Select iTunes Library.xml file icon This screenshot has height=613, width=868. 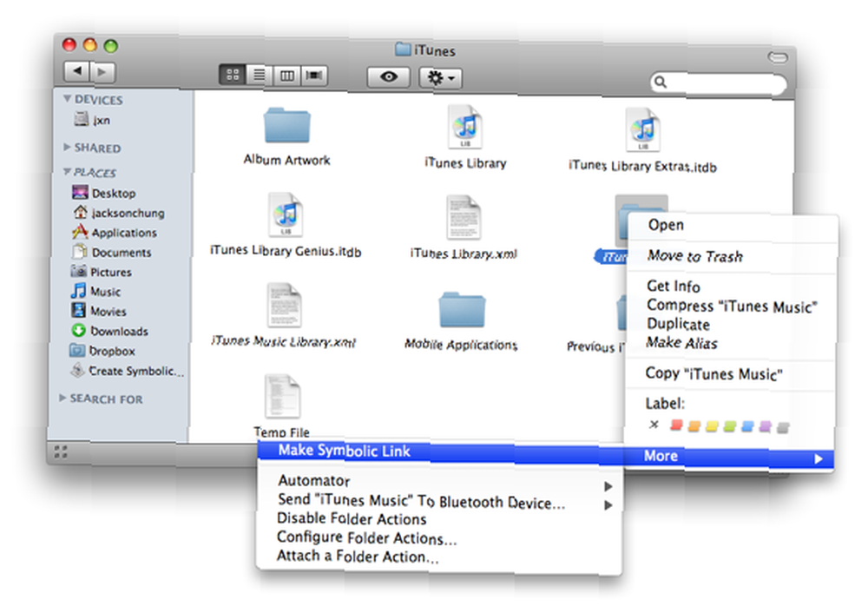(464, 218)
